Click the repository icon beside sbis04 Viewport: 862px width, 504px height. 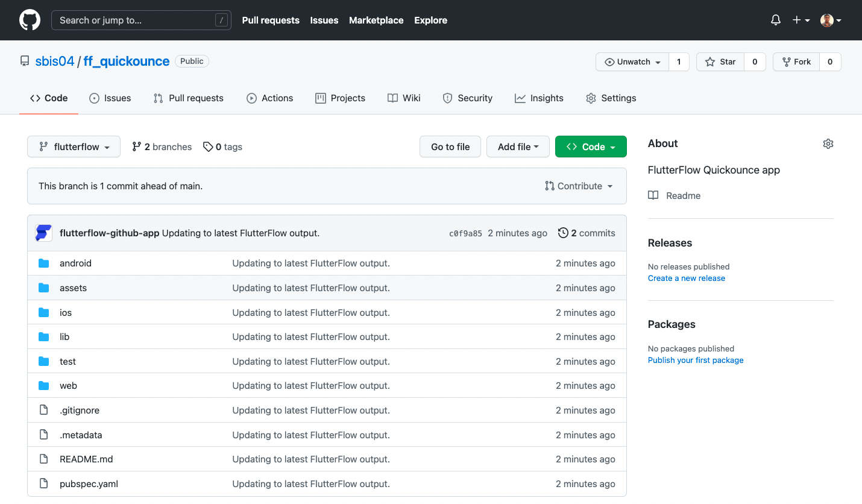pyautogui.click(x=25, y=61)
